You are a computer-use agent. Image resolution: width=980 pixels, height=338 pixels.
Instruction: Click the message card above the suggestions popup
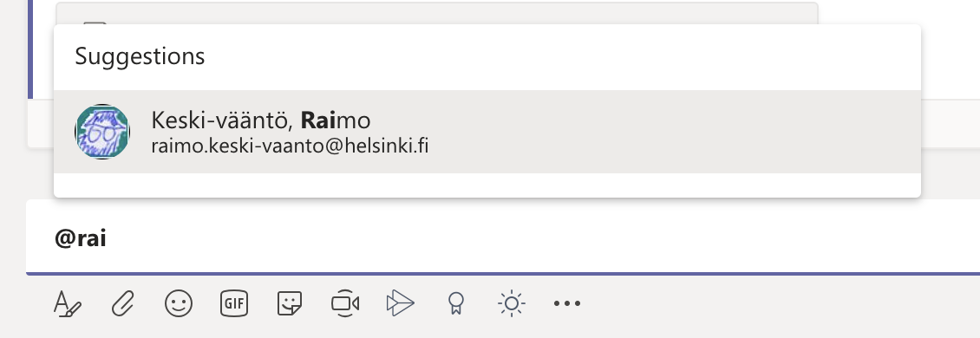[x=437, y=13]
